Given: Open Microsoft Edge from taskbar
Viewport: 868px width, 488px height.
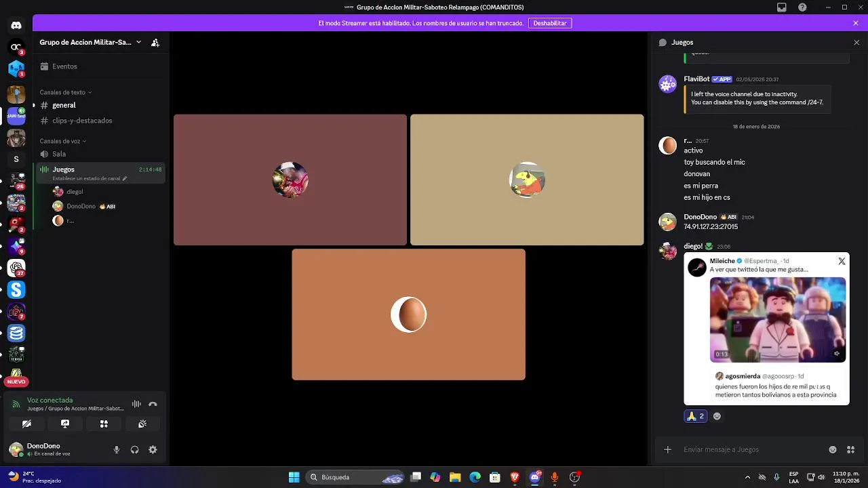Looking at the screenshot, I should click(x=475, y=477).
